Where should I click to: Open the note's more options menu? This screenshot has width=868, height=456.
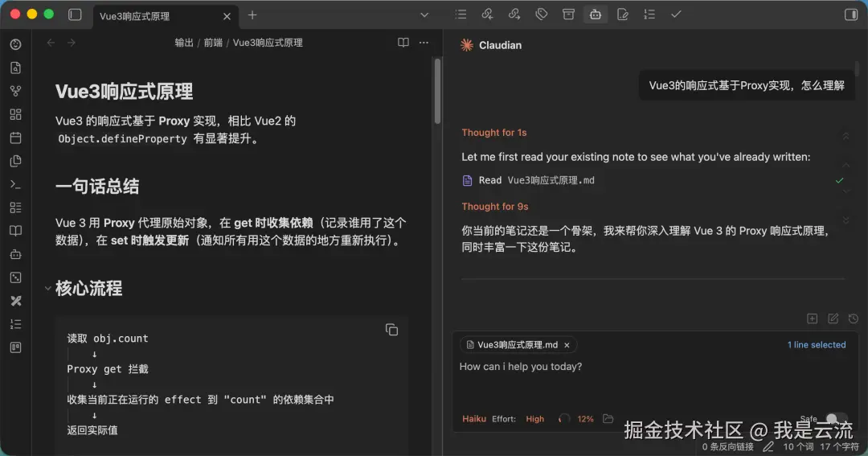point(424,43)
